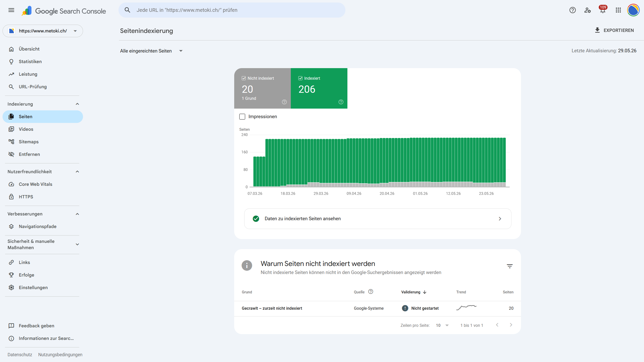Open the property selector dropdown

[43, 31]
